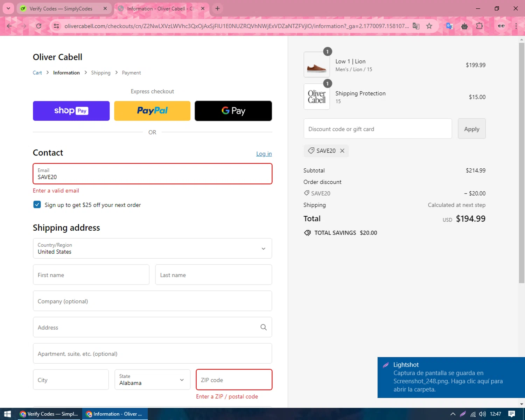Switch to Verify Codes taskbar window

[49, 414]
